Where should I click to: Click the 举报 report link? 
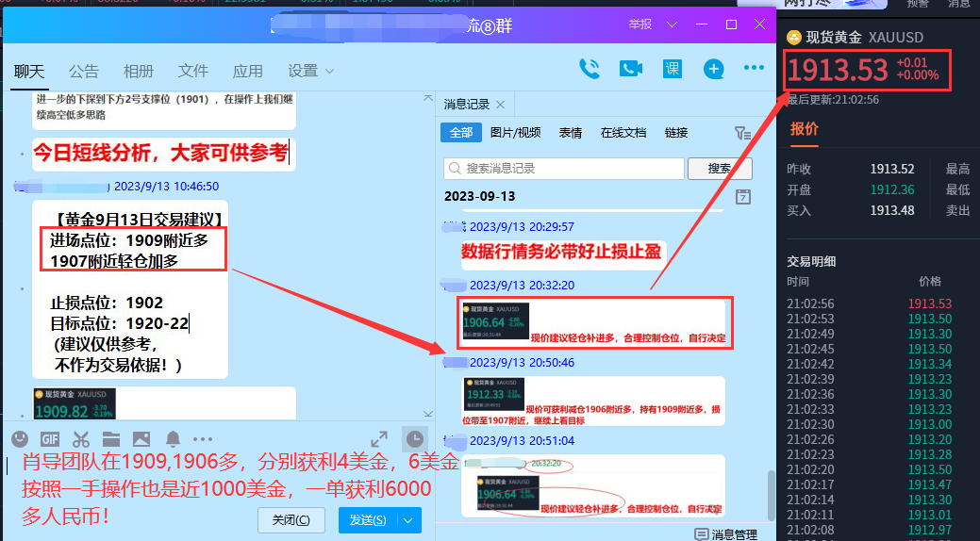[640, 25]
